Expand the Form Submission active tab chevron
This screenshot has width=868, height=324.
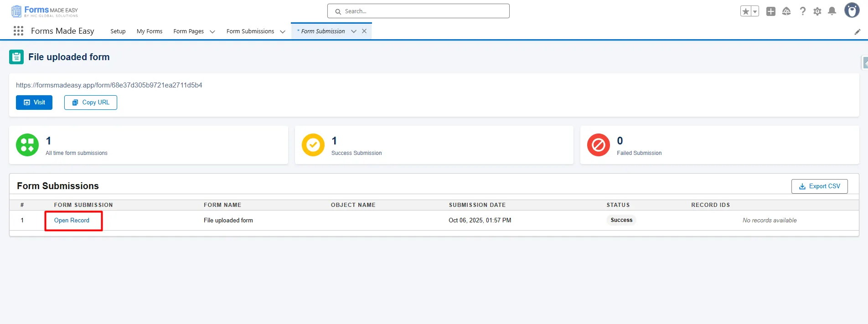(x=354, y=31)
